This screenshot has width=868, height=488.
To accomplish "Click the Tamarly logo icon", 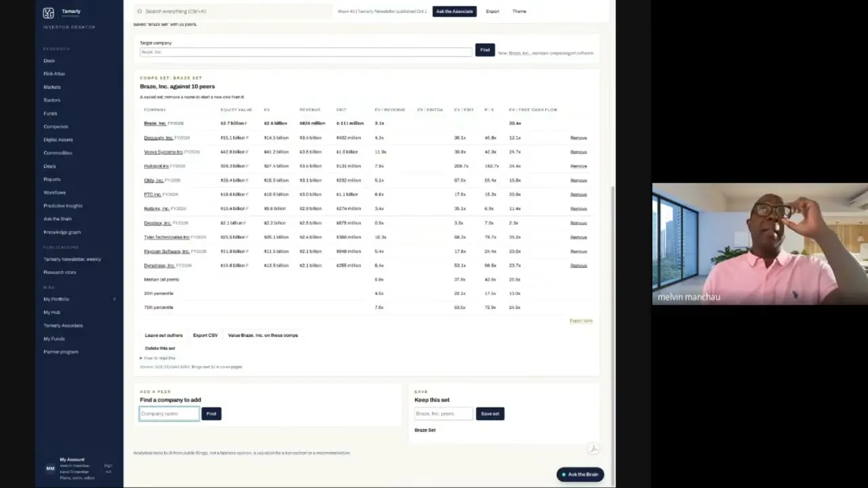I will 48,13.
